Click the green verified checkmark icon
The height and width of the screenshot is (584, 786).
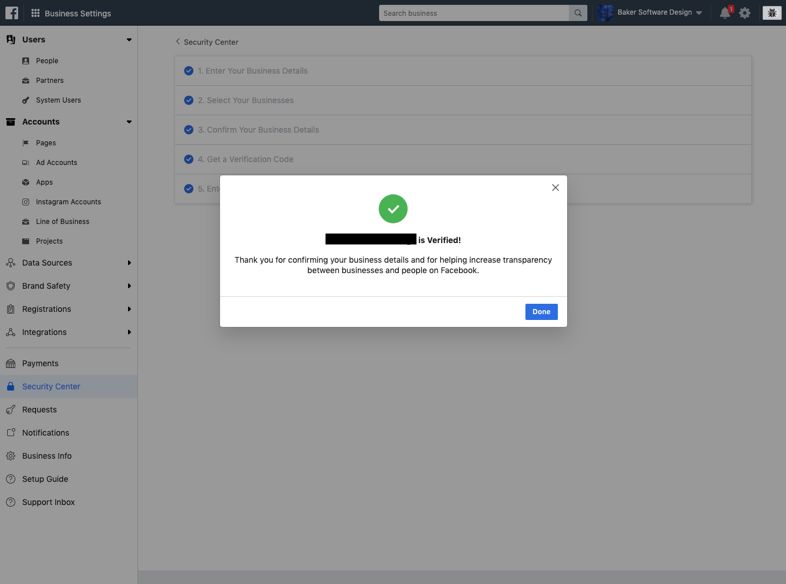(x=393, y=209)
